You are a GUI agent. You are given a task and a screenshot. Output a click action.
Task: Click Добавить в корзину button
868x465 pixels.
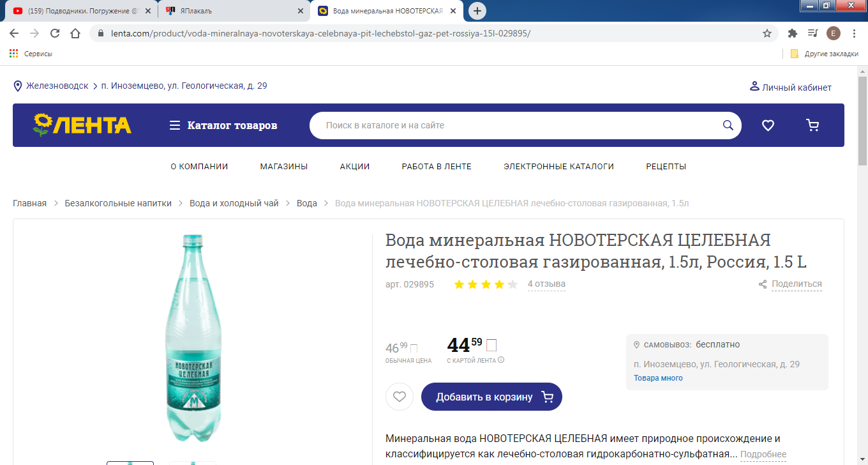click(x=491, y=397)
